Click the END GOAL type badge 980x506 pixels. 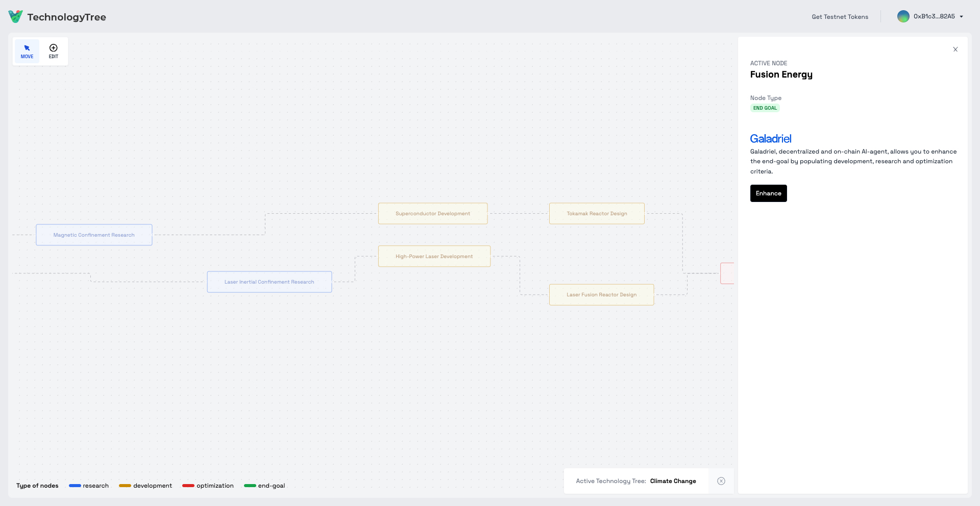(765, 108)
